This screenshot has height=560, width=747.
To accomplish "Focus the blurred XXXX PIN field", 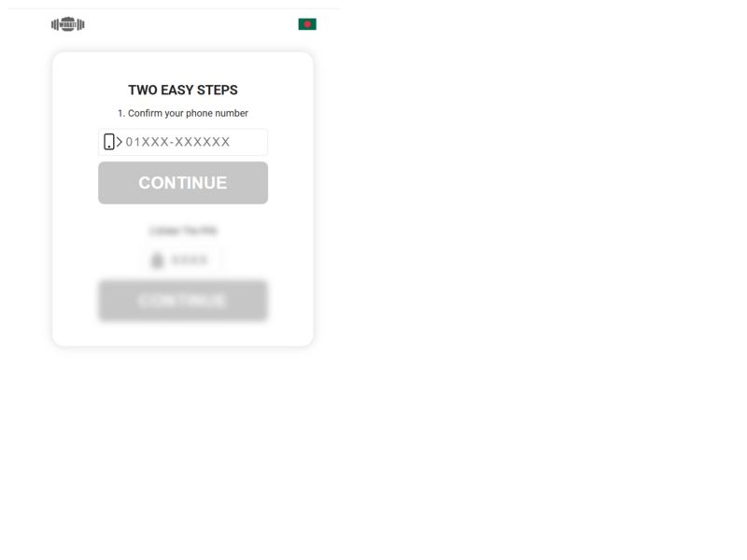I will point(183,260).
